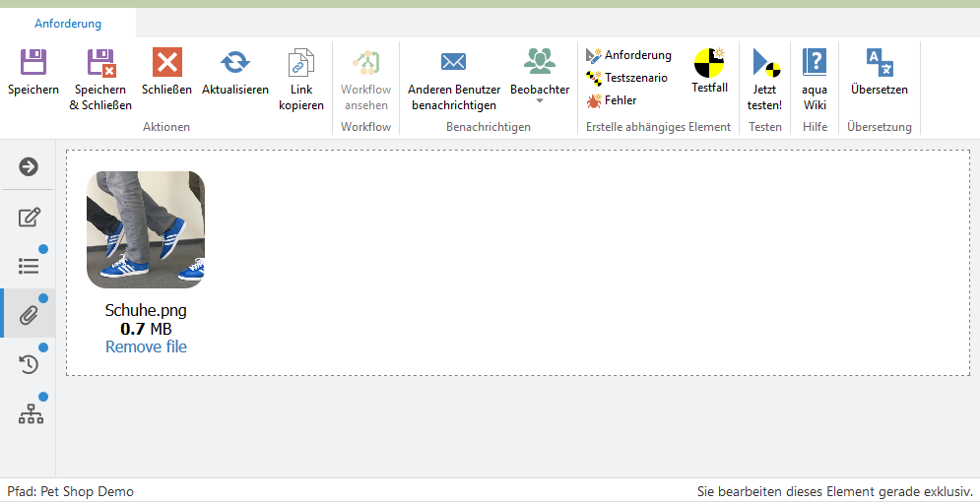Screen dimensions: 980x503
Task: Start testing with Jetzt testen!
Action: click(x=764, y=64)
